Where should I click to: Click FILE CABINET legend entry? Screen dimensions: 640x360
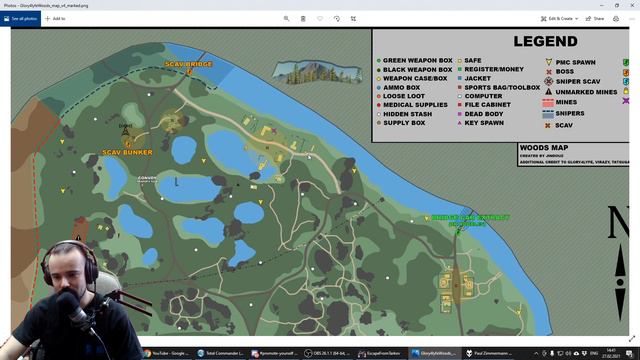(484, 105)
